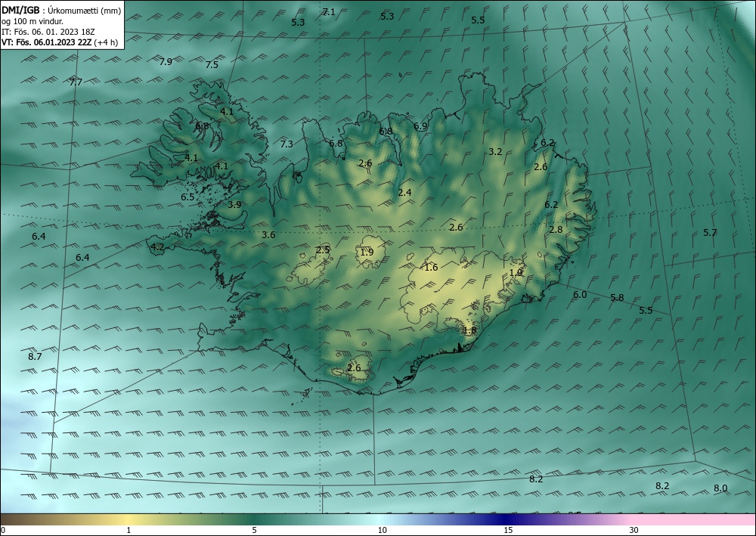This screenshot has width=756, height=536.
Task: Click the 6.5 value on the map
Action: [187, 197]
